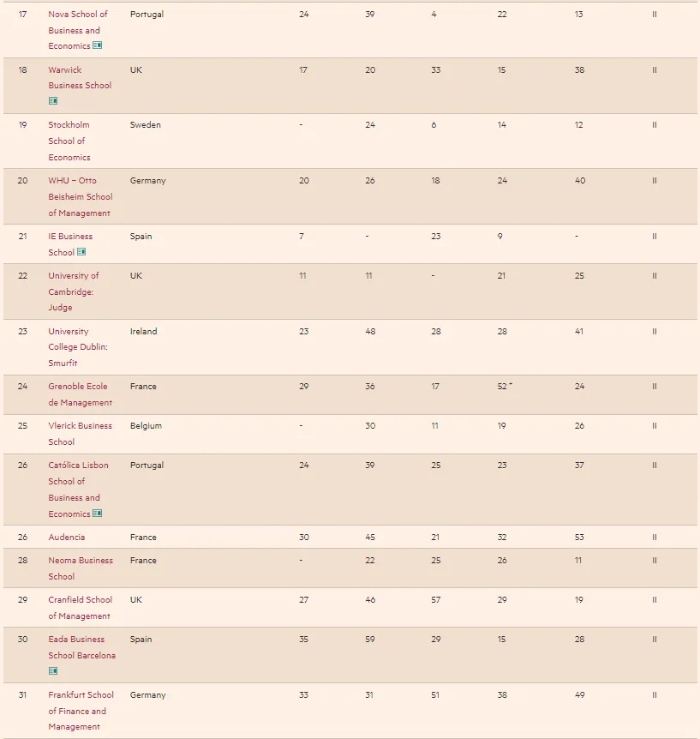Click the green icon next to IE Business School
700x739 pixels.
(x=81, y=252)
